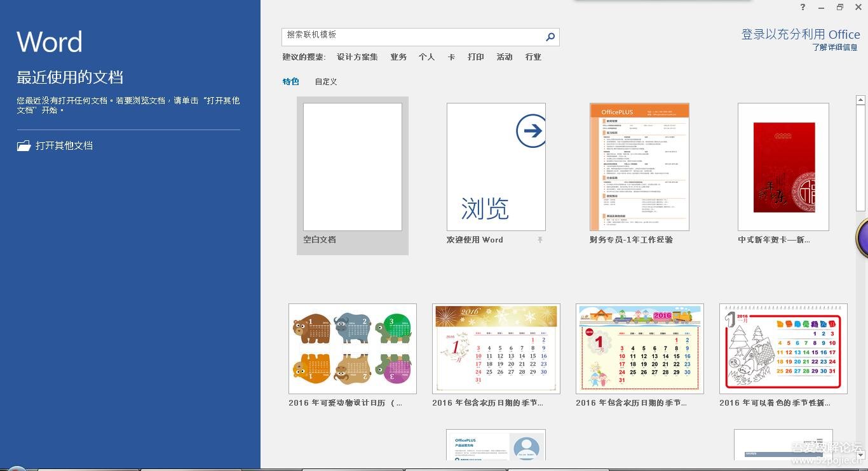Image resolution: width=868 pixels, height=471 pixels.
Task: Click the folder icon for opening other documents
Action: tap(24, 146)
